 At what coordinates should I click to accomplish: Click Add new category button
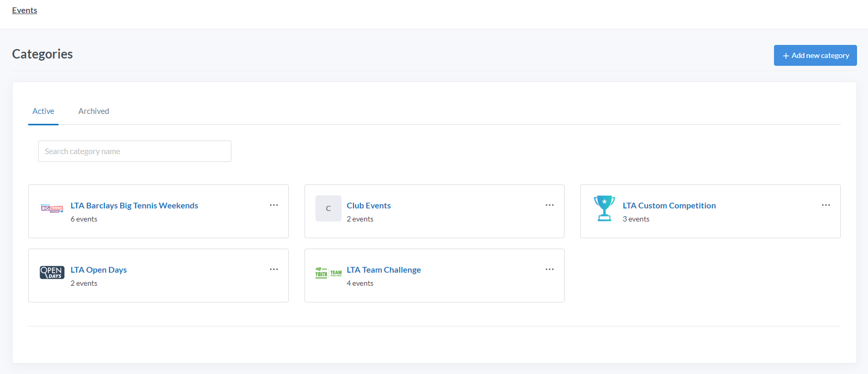(x=815, y=55)
